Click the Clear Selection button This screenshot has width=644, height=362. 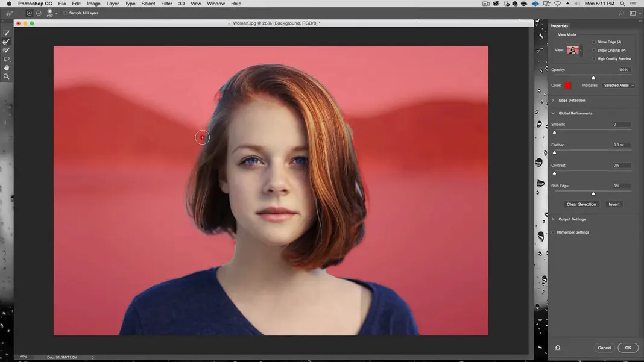[x=581, y=204]
